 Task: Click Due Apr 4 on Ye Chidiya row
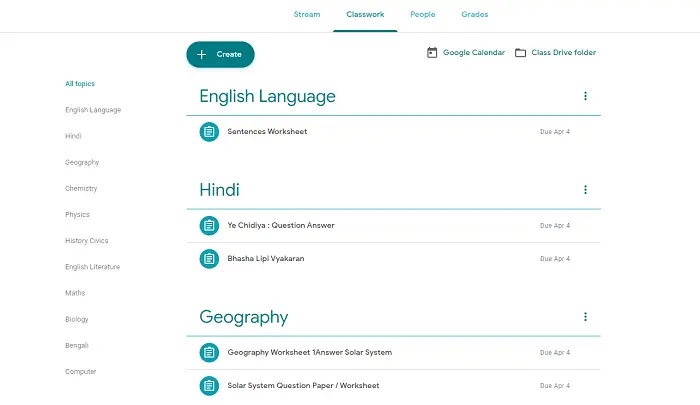click(x=555, y=225)
